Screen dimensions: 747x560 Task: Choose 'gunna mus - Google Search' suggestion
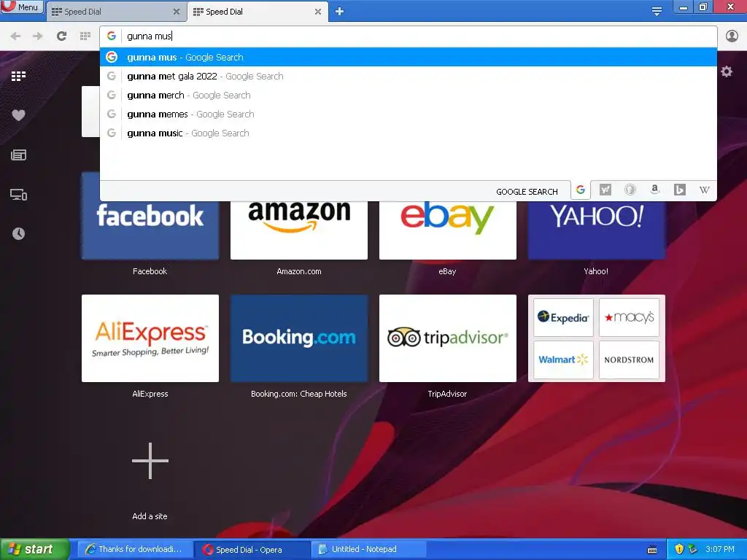(x=409, y=57)
